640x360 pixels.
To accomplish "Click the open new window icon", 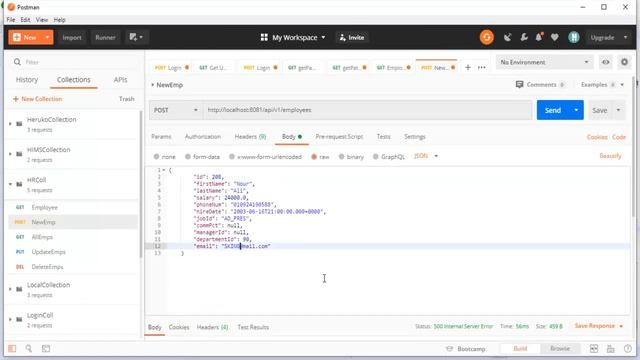I will tap(136, 37).
